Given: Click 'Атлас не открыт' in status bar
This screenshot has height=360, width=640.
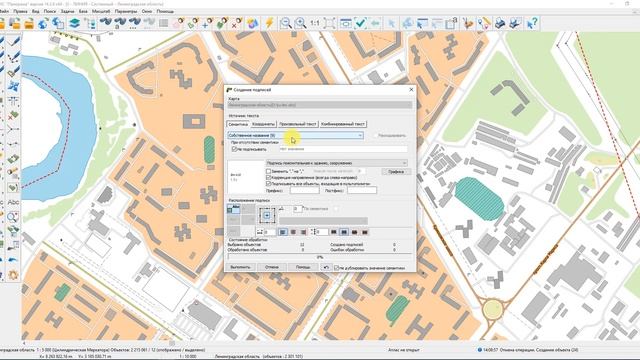Looking at the screenshot, I should (404, 350).
